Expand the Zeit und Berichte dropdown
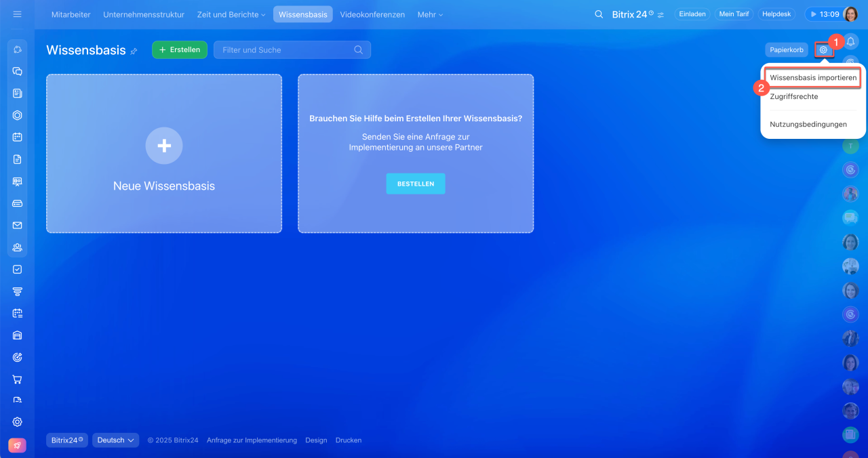This screenshot has width=868, height=458. coord(231,14)
